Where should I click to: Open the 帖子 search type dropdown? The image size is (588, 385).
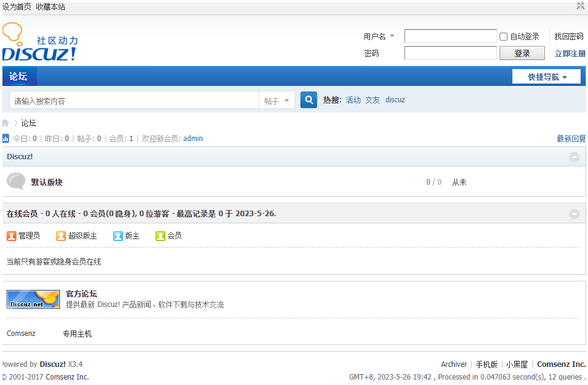tap(277, 100)
